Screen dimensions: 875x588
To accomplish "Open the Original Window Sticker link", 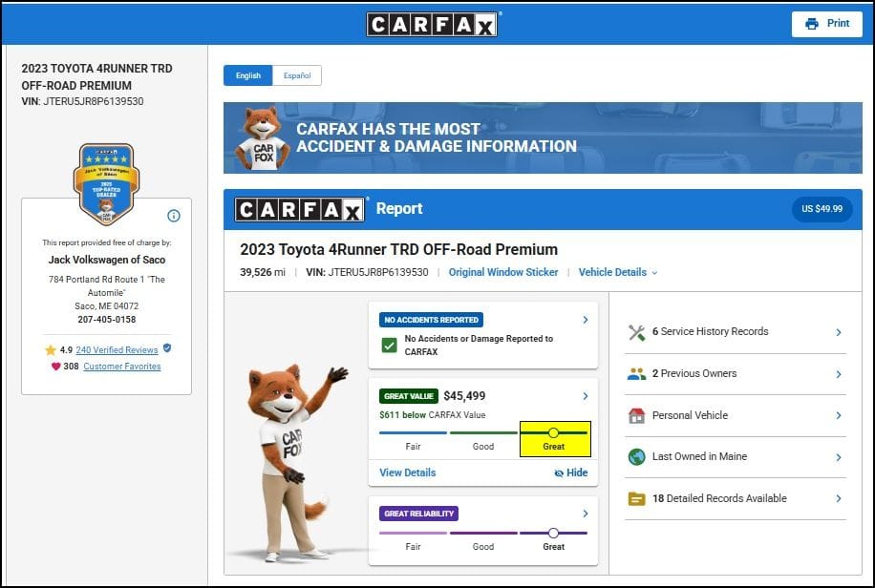I will point(502,272).
